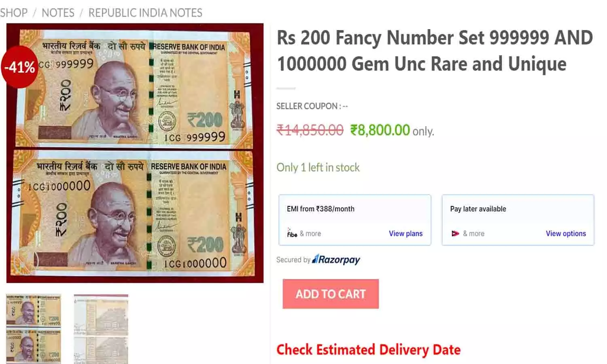Go to REPUBLIC INDIA NOTES category
This screenshot has width=607, height=364.
pos(145,13)
